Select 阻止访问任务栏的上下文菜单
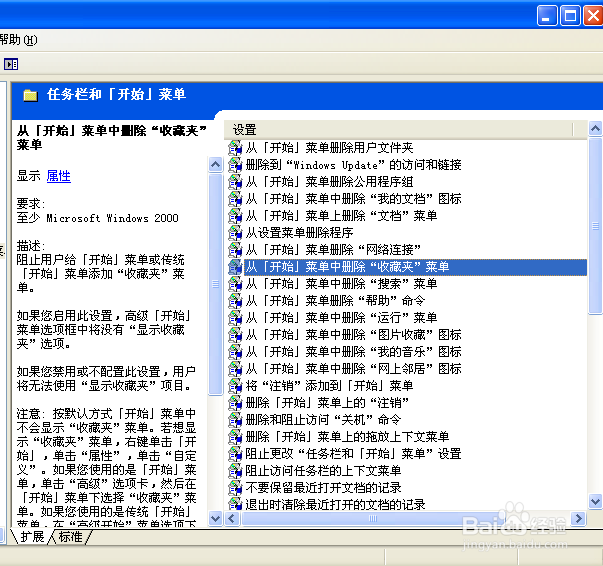603x566 pixels. point(323,471)
